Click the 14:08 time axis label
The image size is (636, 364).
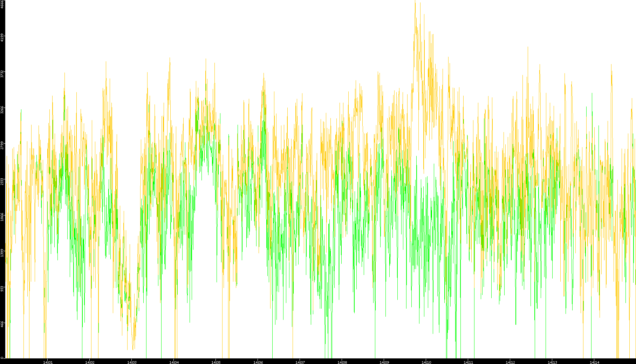tap(342, 362)
